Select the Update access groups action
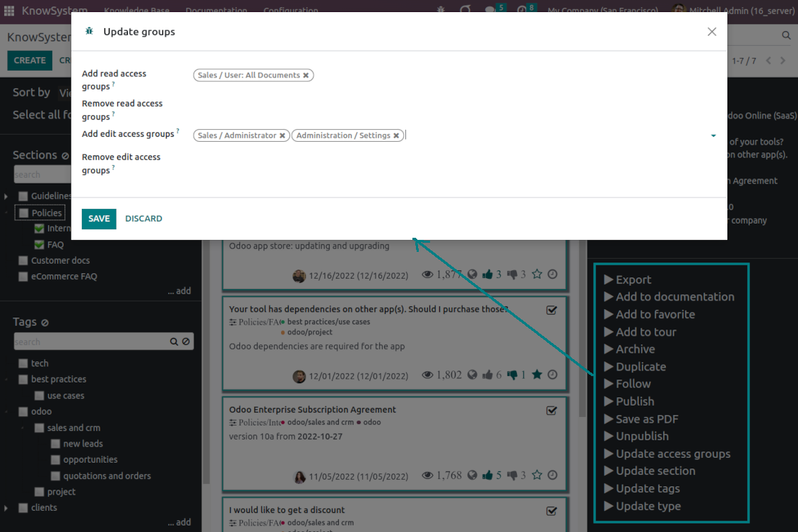Viewport: 798px width, 532px height. click(672, 454)
